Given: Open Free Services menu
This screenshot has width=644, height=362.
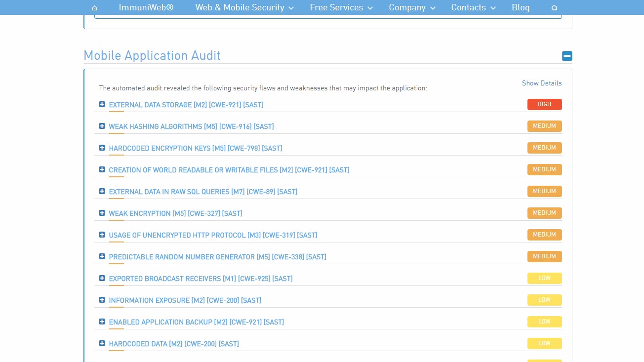Looking at the screenshot, I should point(336,7).
